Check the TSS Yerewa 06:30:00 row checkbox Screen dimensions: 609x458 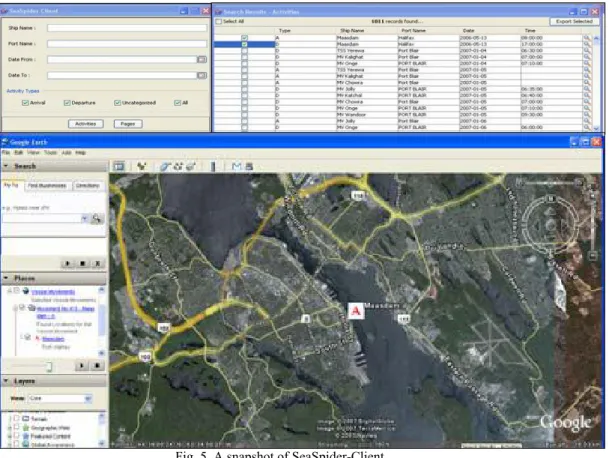point(244,51)
